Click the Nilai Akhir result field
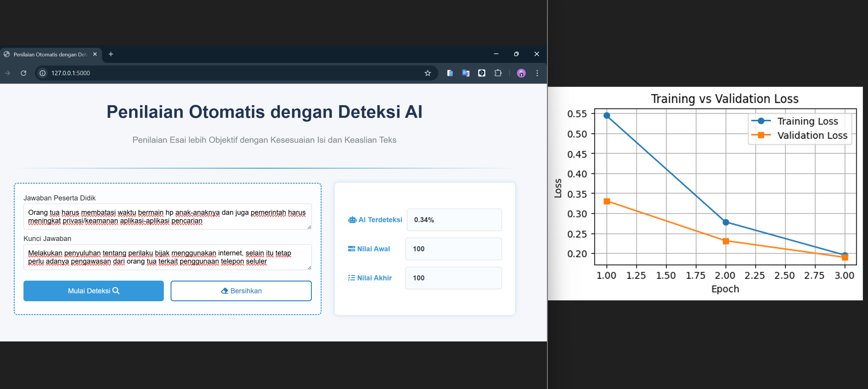 click(453, 278)
